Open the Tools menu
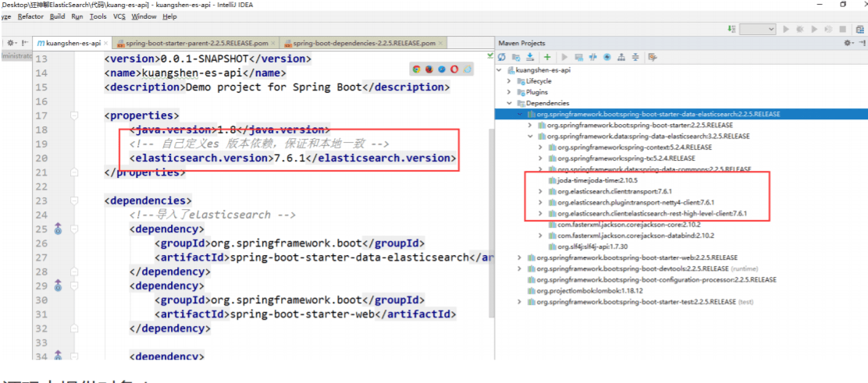 98,16
